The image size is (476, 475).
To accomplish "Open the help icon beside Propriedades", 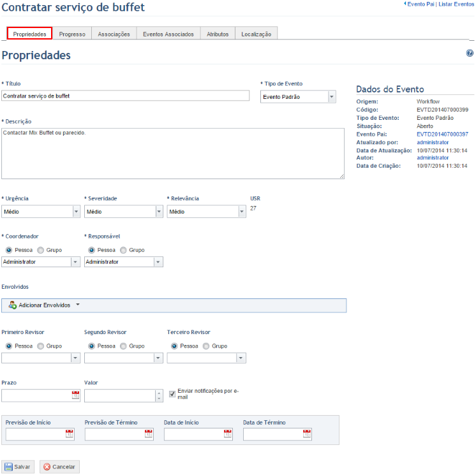I will click(x=470, y=53).
